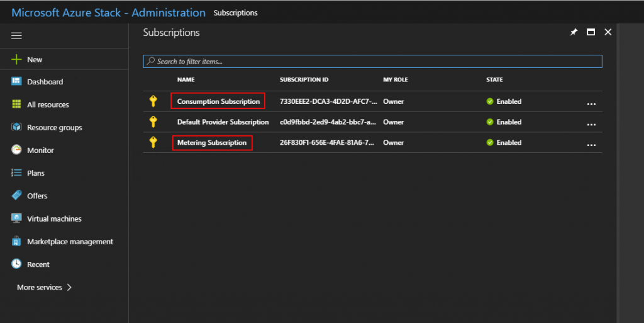Focus the Search to filter items field
The height and width of the screenshot is (323, 644).
coord(372,61)
